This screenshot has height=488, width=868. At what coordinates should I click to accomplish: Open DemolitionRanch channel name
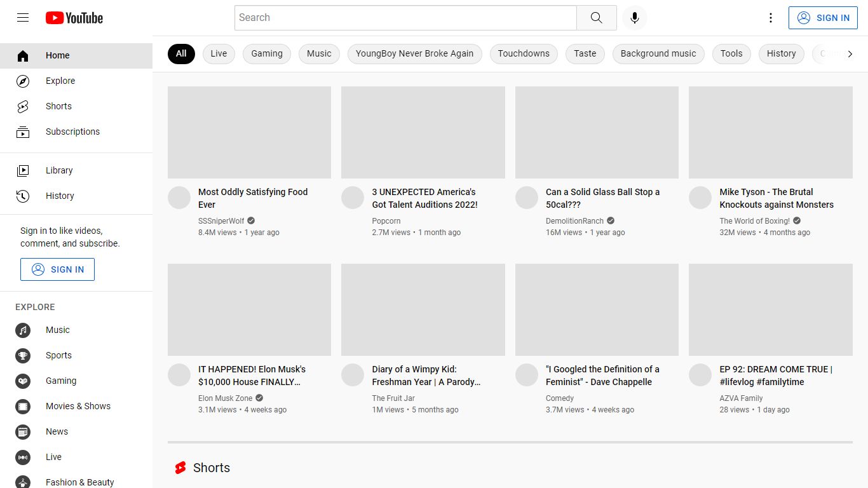tap(574, 221)
